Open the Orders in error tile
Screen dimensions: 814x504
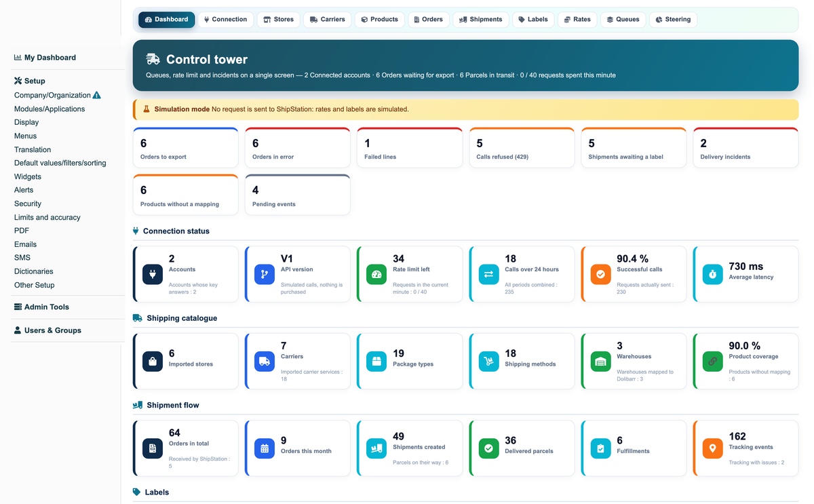pyautogui.click(x=298, y=148)
